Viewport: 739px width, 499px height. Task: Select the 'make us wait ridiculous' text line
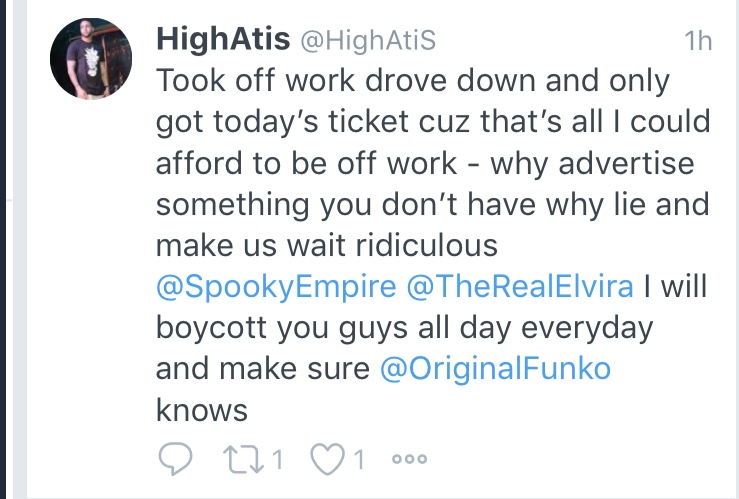(x=327, y=245)
